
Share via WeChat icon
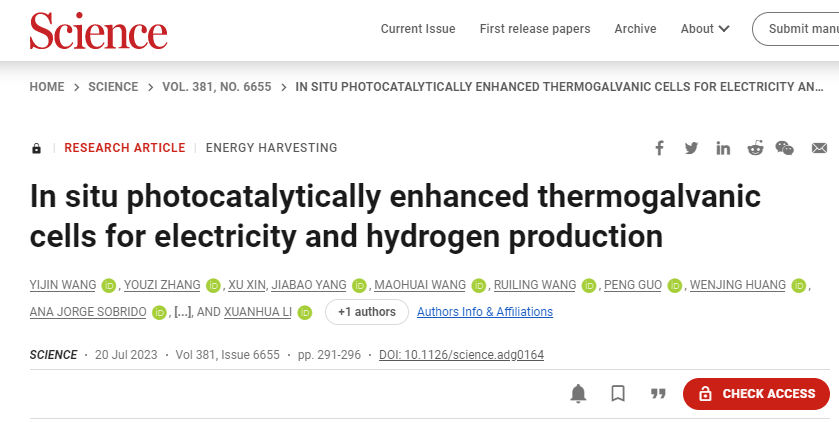click(784, 148)
